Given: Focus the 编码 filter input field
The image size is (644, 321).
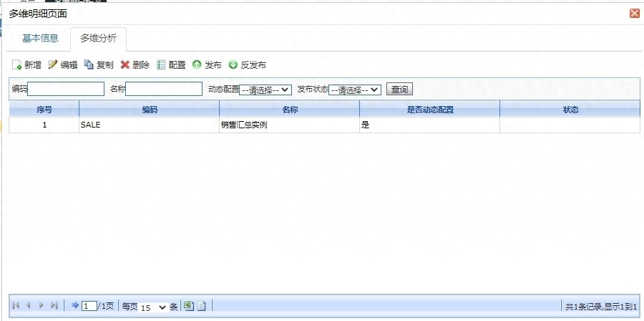Looking at the screenshot, I should [66, 89].
